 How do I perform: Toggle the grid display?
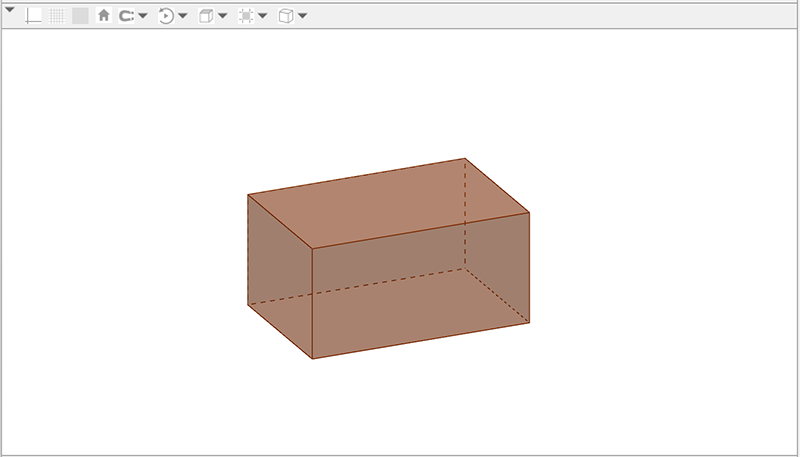coord(57,16)
